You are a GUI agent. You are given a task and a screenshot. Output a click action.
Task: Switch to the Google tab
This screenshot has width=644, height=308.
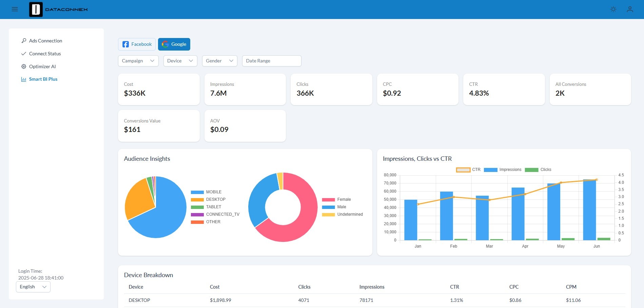174,44
